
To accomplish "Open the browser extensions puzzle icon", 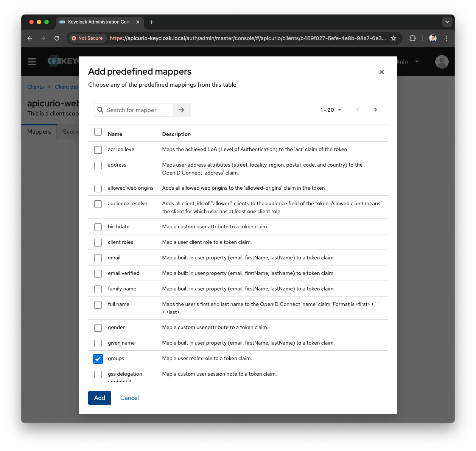I will tap(412, 38).
